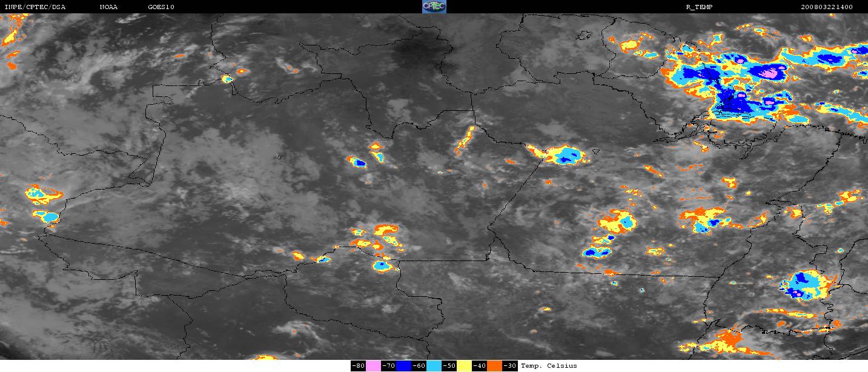Viewport: 868px width, 372px height.
Task: Select the dark blue legend color swatch
Action: [x=404, y=366]
